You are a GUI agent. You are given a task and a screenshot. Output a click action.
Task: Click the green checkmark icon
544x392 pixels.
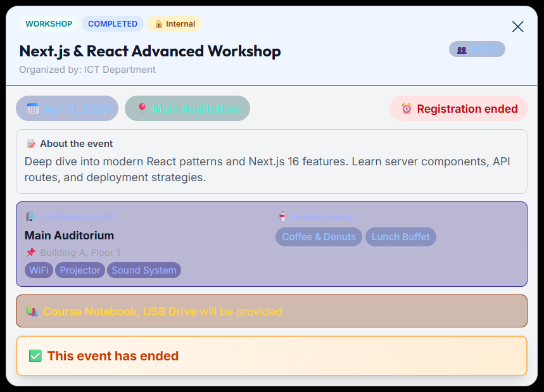click(35, 356)
